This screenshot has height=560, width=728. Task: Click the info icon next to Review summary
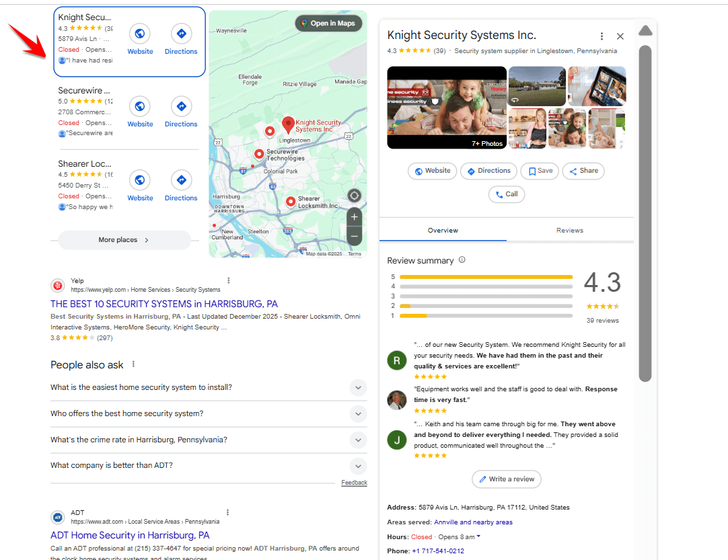462,260
